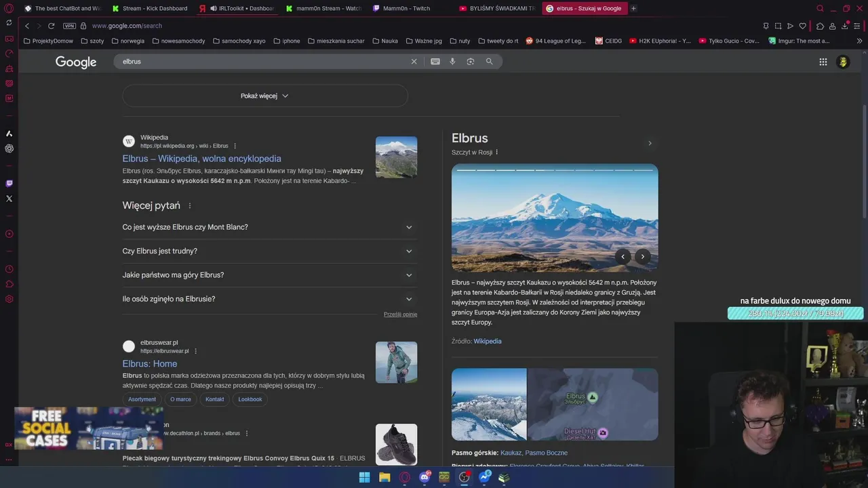868x488 pixels.
Task: Open the 'CEIDG' bookmark
Action: [608, 41]
